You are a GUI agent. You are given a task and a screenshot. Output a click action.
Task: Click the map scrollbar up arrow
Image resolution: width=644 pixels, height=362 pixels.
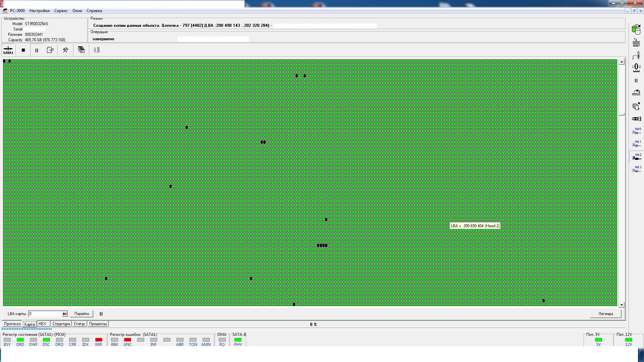(x=622, y=62)
